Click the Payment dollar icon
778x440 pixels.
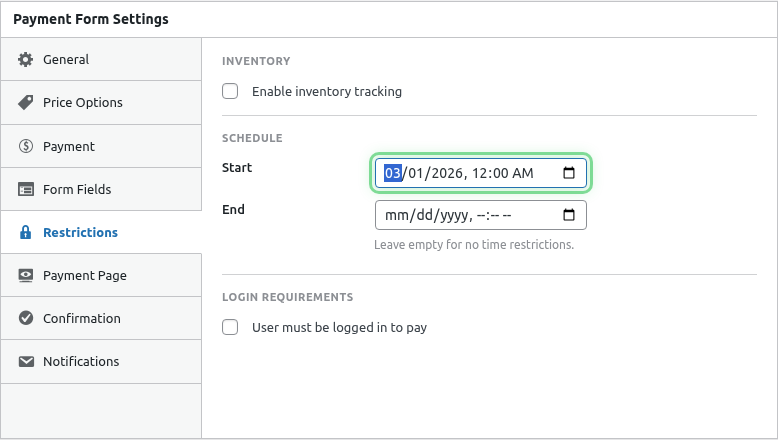[26, 146]
